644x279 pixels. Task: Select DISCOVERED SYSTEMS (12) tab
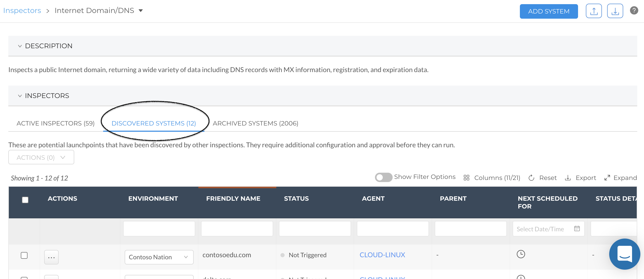point(154,123)
